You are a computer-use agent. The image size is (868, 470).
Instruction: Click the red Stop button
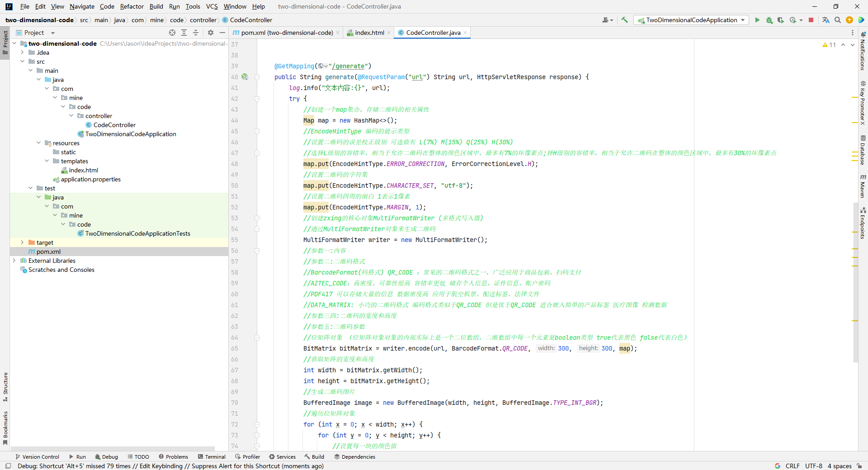[811, 20]
